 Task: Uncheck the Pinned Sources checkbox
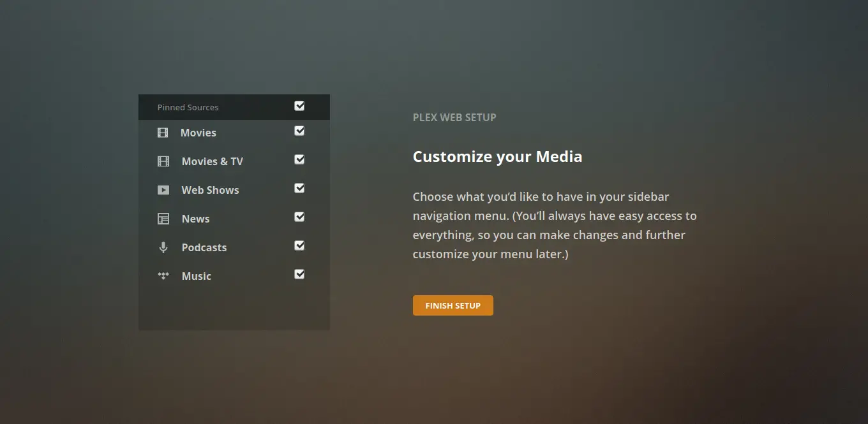coord(299,106)
